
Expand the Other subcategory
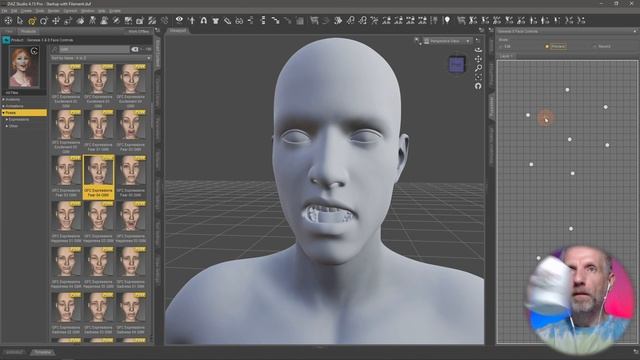(7, 126)
